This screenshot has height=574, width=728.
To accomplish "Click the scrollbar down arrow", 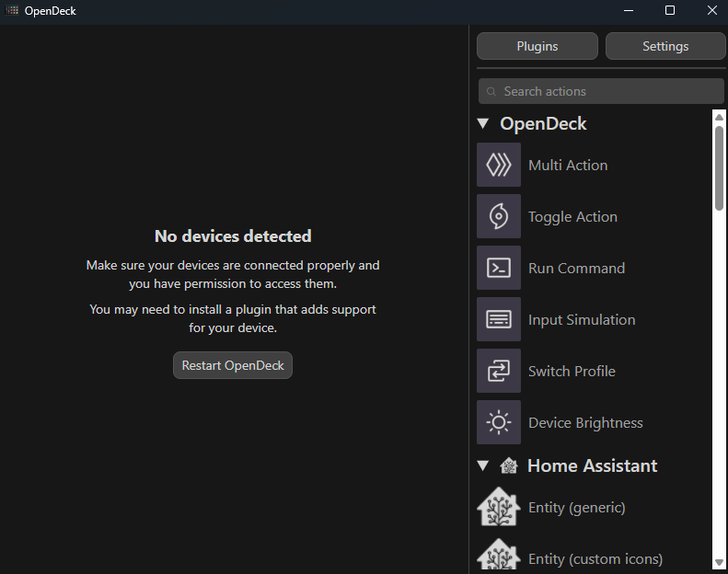I will pyautogui.click(x=719, y=562).
